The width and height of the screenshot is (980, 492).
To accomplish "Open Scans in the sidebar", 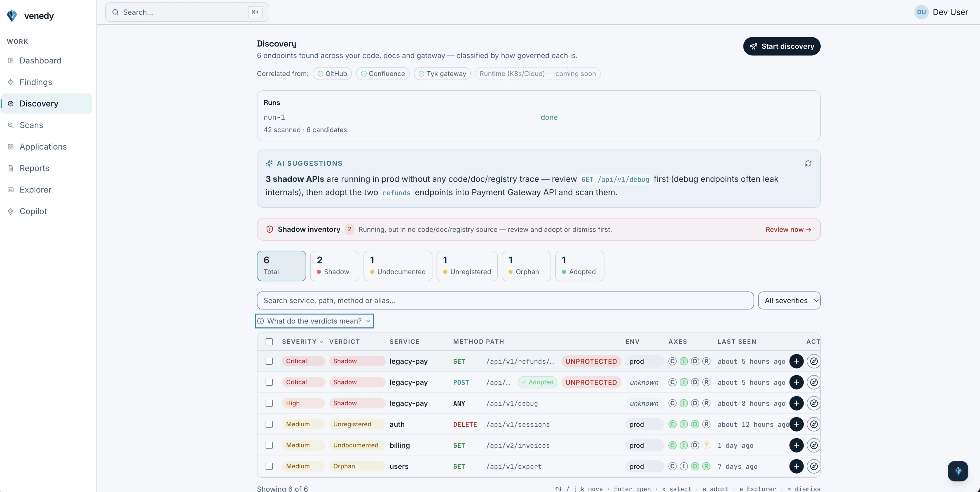I will coord(46,125).
